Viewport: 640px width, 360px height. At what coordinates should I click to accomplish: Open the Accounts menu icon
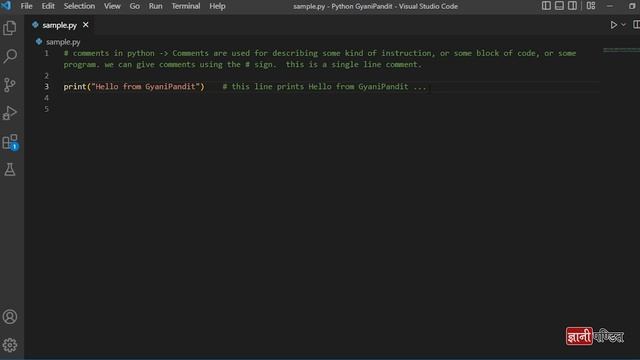(x=10, y=317)
